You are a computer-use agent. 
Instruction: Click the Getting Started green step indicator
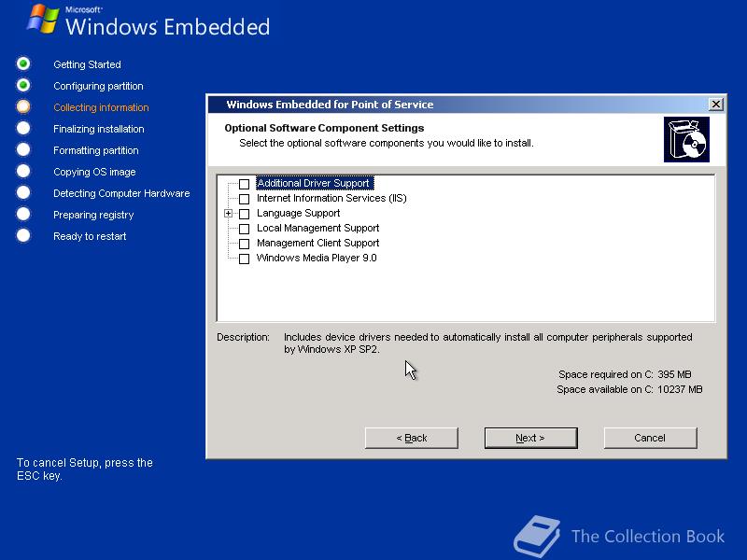pyautogui.click(x=22, y=63)
